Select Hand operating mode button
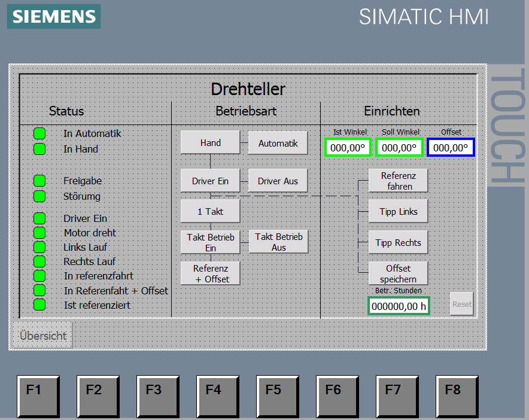This screenshot has width=529, height=420. (x=210, y=143)
